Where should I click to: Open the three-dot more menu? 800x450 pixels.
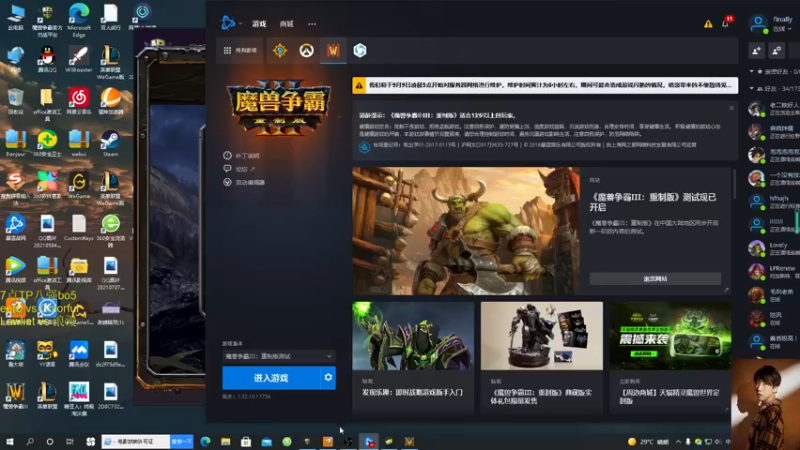312,23
